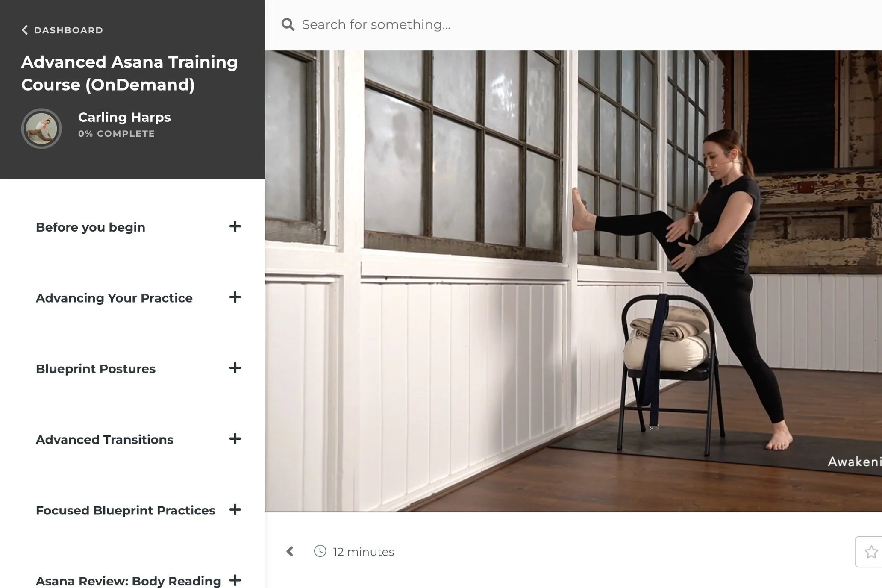The image size is (882, 588).
Task: Select Advancing Your Practice section title
Action: [x=114, y=298]
